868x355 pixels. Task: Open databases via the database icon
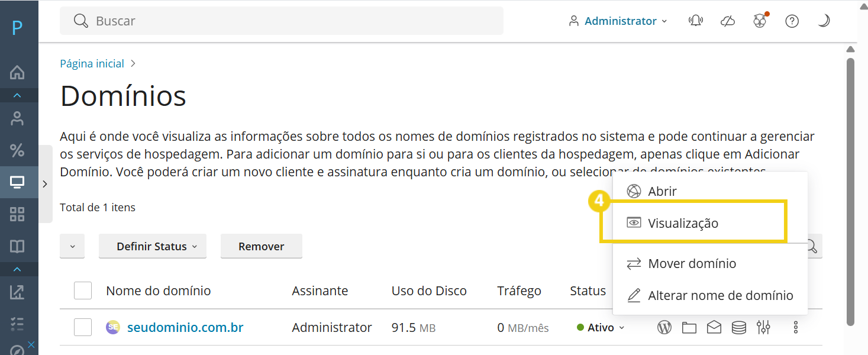(738, 327)
